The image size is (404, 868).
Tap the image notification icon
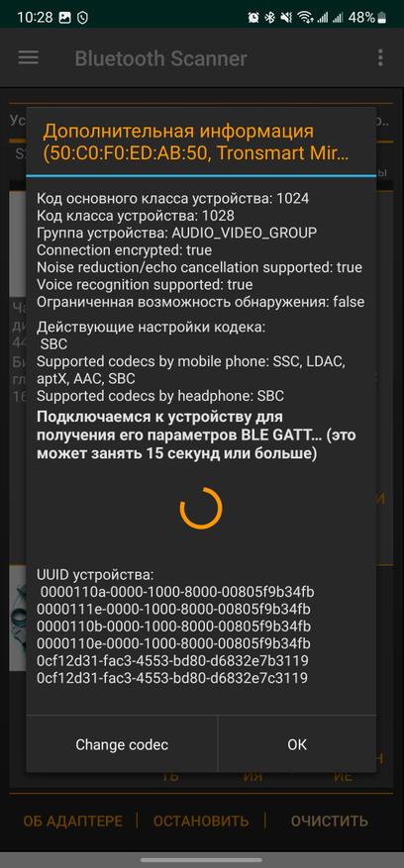click(x=64, y=18)
